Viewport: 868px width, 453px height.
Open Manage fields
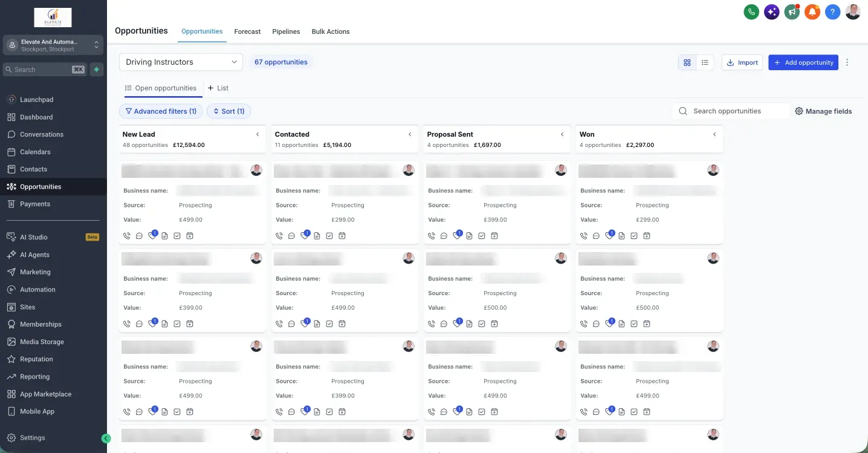(x=823, y=111)
